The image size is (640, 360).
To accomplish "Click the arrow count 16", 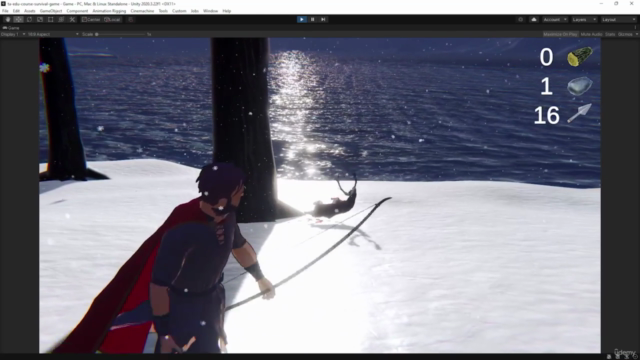I will point(546,116).
